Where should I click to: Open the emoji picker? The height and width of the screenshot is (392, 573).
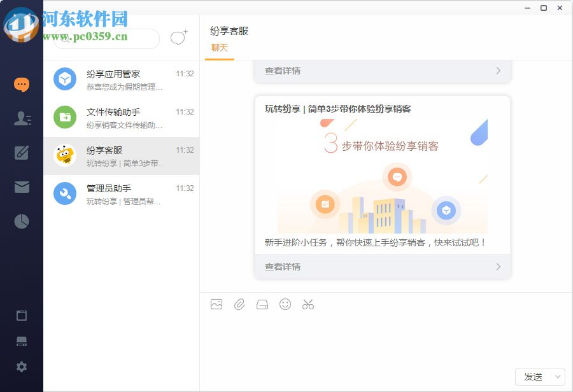click(285, 304)
